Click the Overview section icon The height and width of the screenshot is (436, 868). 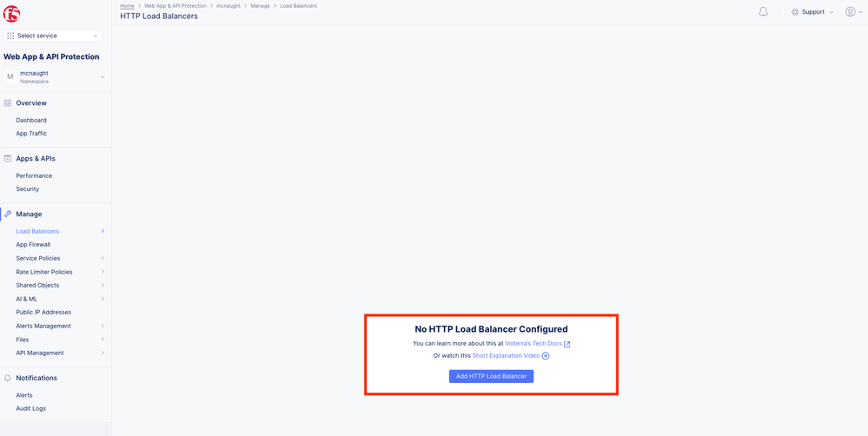point(8,102)
